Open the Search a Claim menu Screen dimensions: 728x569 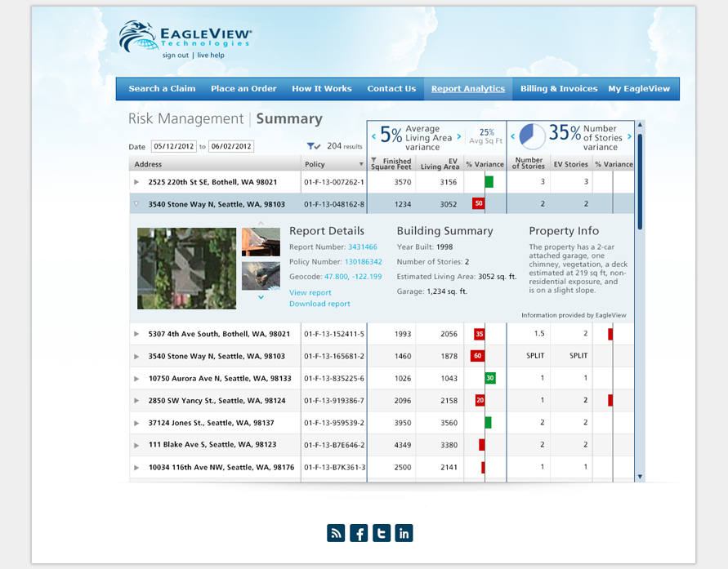pos(162,88)
